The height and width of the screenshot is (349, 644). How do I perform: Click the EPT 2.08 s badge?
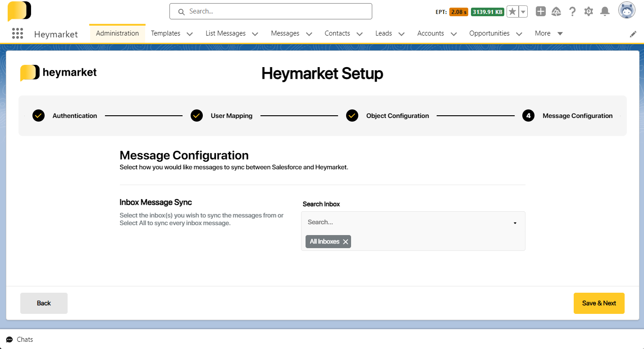459,12
